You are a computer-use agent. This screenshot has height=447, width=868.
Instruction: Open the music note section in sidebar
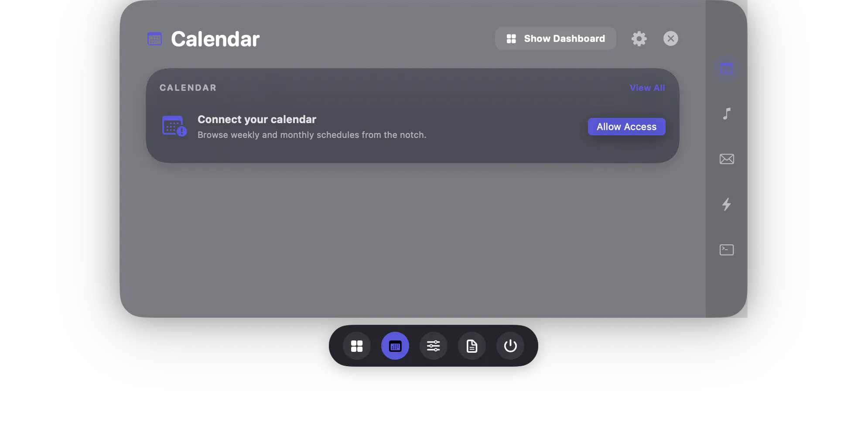tap(727, 113)
